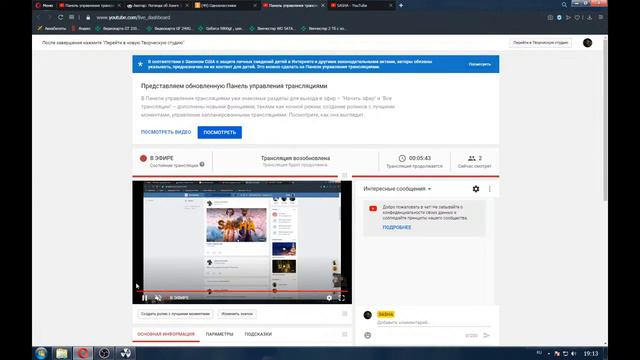Click the card handle icon in info tabs row

click(344, 334)
